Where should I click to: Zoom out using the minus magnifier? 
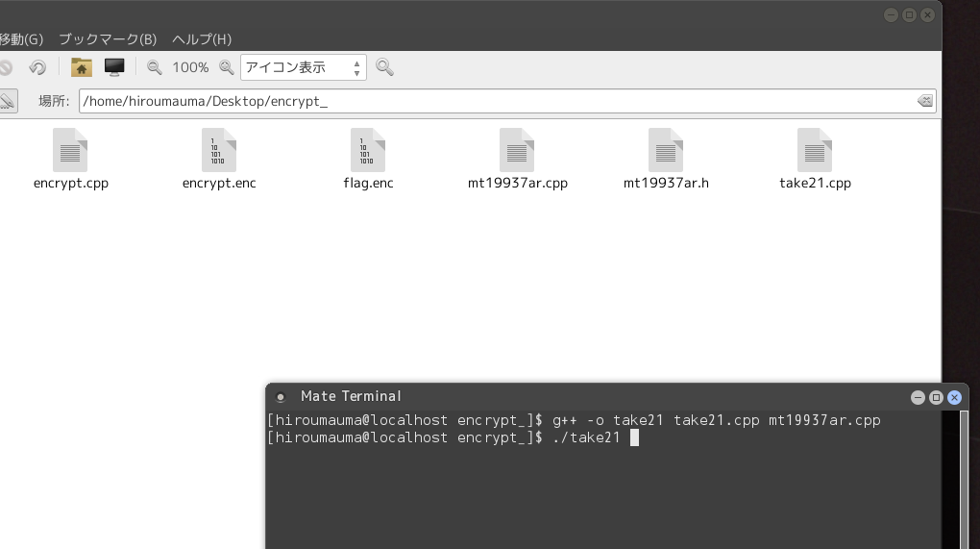[155, 67]
